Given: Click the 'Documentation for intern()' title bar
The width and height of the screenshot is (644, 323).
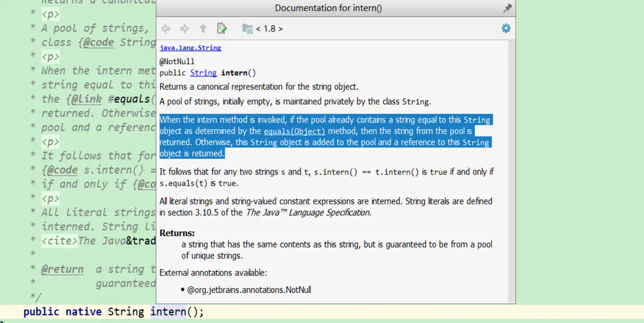Looking at the screenshot, I should click(328, 8).
